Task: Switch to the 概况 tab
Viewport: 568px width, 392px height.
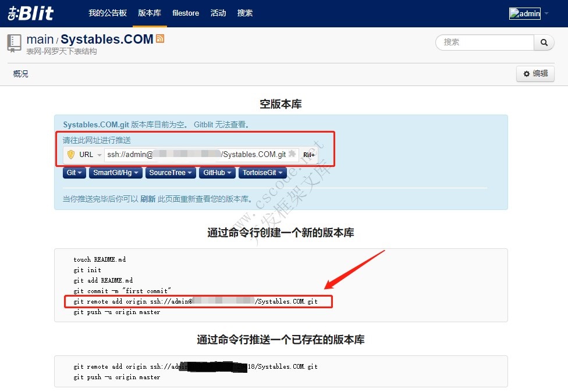Action: pyautogui.click(x=20, y=74)
